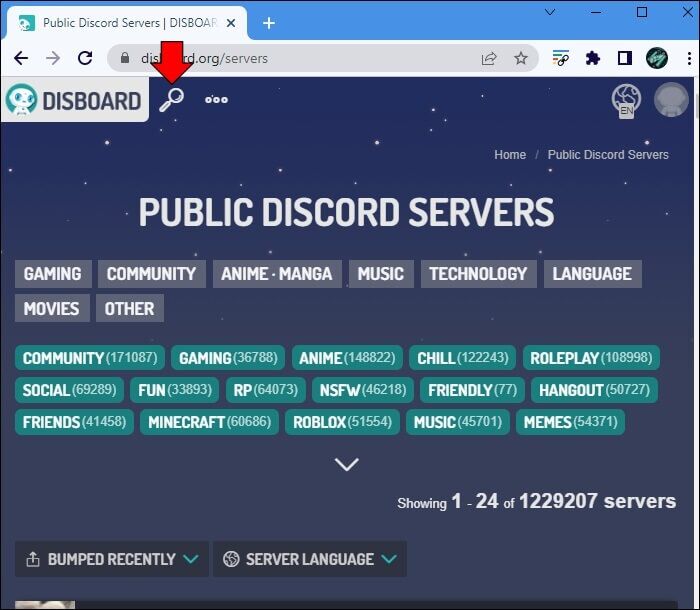This screenshot has height=610, width=700.
Task: Select the Public Discord Servers tab
Action: (x=126, y=23)
